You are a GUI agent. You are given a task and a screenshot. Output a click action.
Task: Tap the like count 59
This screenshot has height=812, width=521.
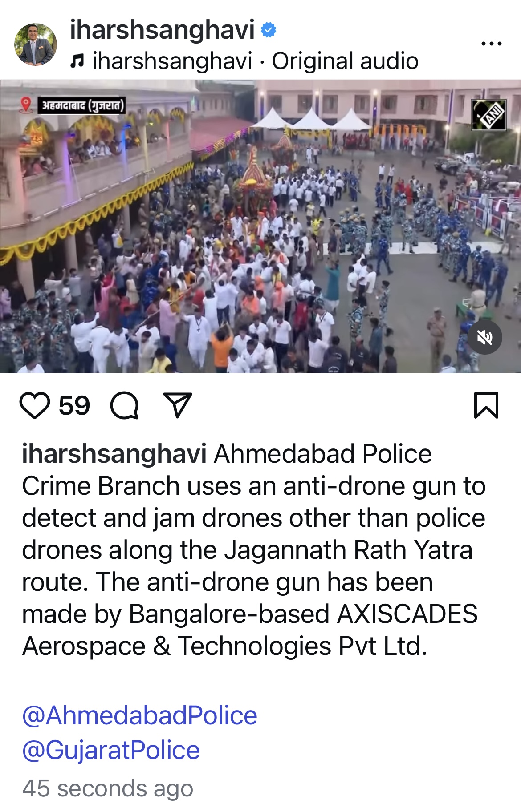coord(74,405)
